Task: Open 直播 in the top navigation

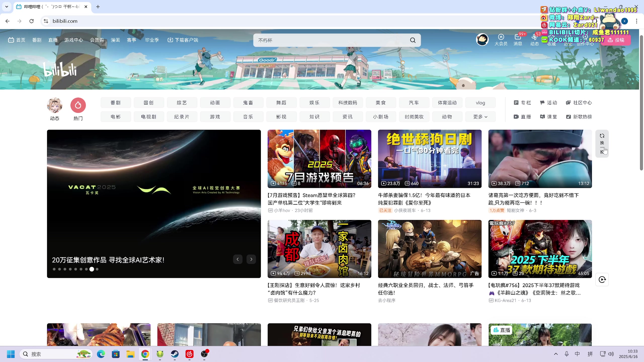Action: tap(53, 40)
